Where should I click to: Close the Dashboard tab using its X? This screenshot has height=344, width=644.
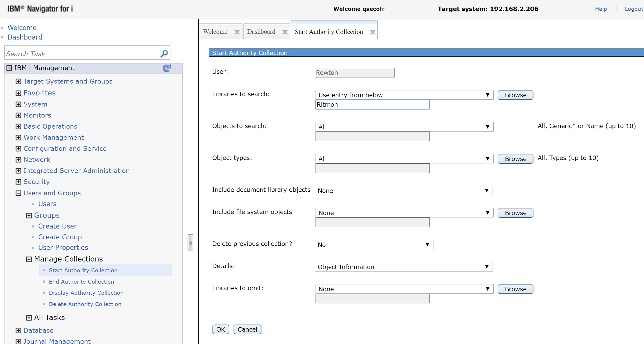coord(285,32)
